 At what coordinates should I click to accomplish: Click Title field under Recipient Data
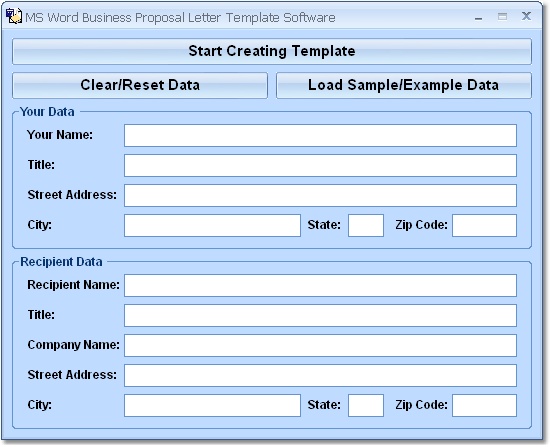pos(320,315)
